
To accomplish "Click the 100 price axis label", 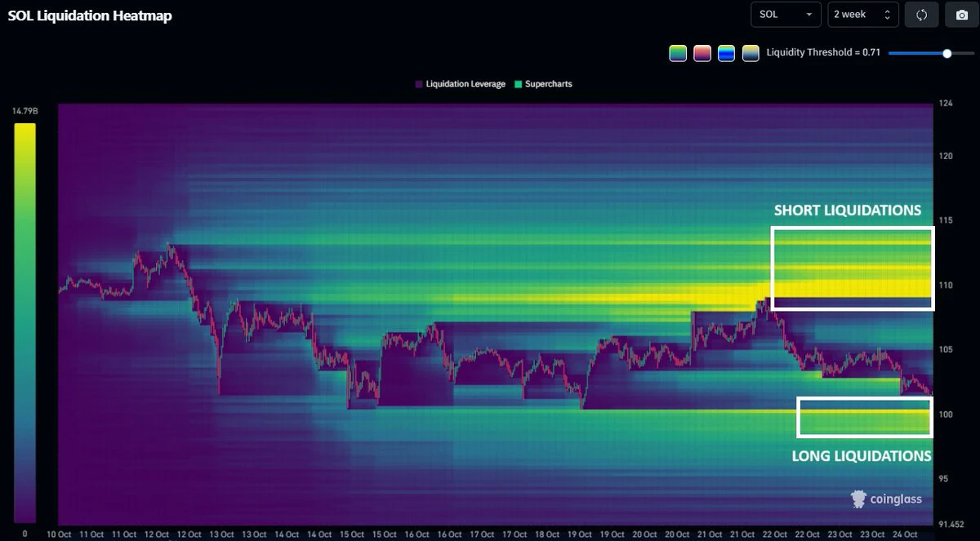I will click(x=947, y=415).
